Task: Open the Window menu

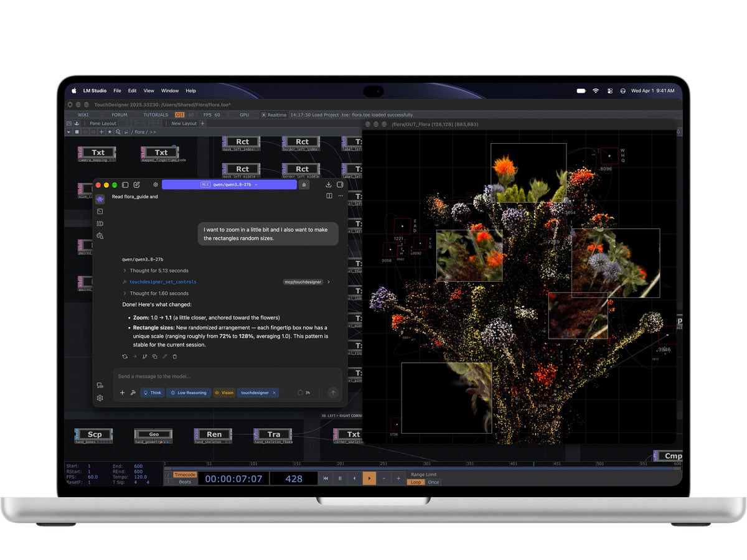Action: (x=170, y=91)
